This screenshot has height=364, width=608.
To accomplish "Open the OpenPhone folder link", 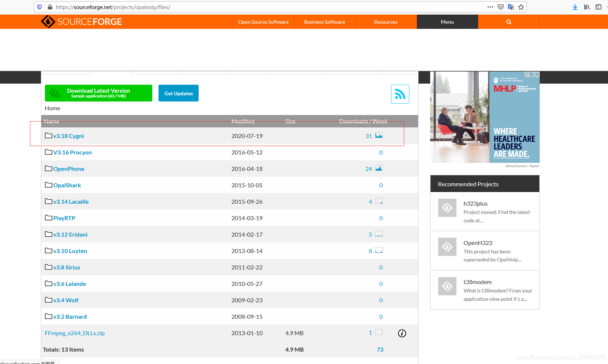I will [69, 169].
